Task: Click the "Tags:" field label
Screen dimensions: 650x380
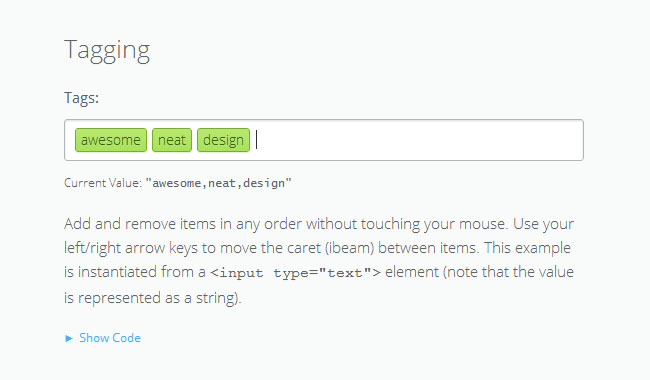Action: click(81, 98)
